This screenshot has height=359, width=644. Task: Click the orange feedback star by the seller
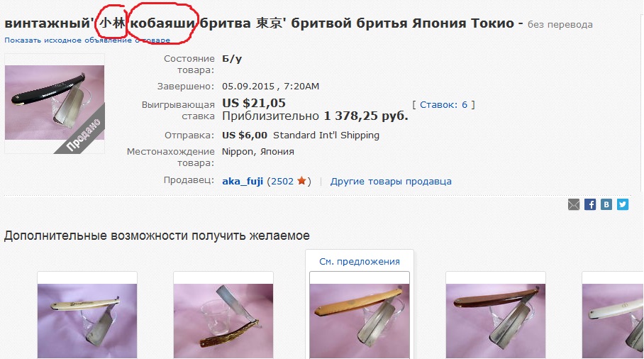pos(302,181)
